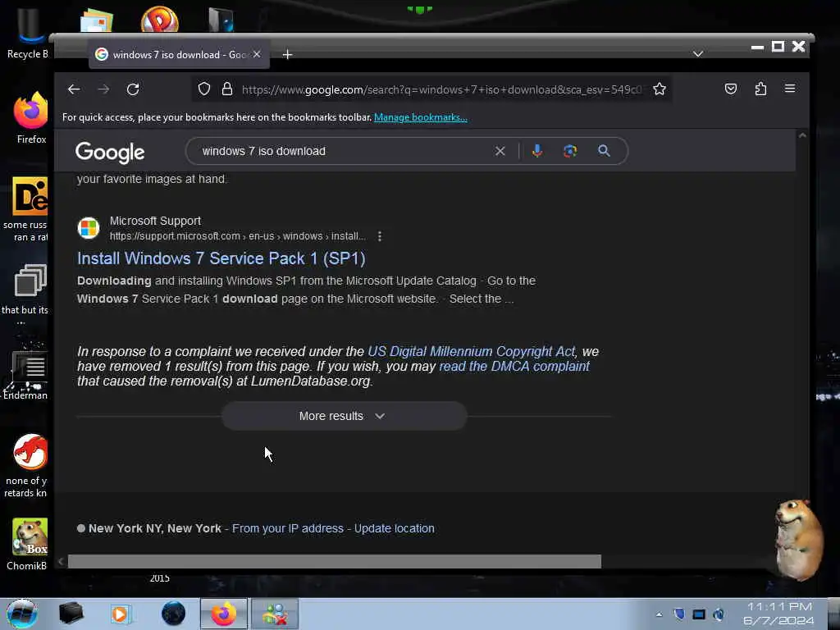The height and width of the screenshot is (630, 840).
Task: Open the volume speaker tray icon
Action: (x=719, y=614)
